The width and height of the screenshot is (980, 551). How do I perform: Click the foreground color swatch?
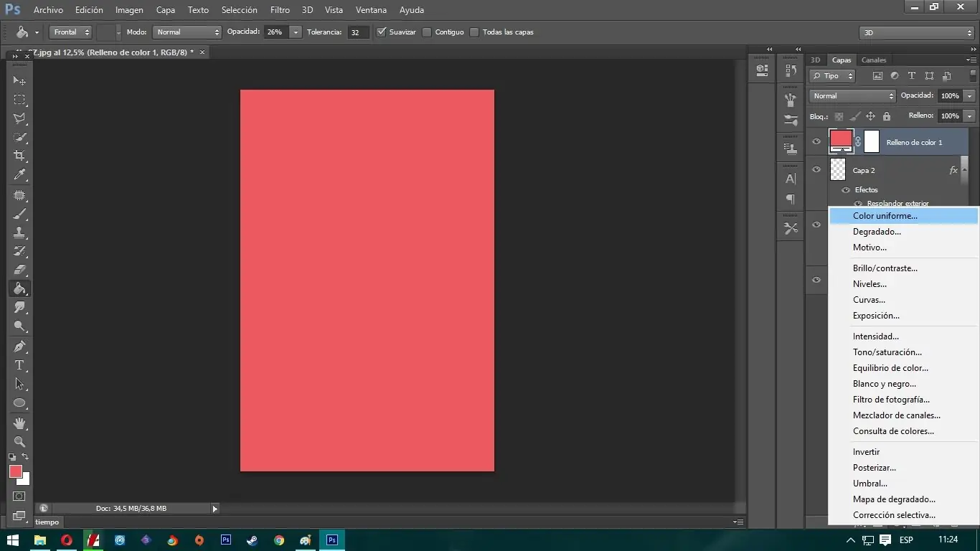tap(16, 470)
